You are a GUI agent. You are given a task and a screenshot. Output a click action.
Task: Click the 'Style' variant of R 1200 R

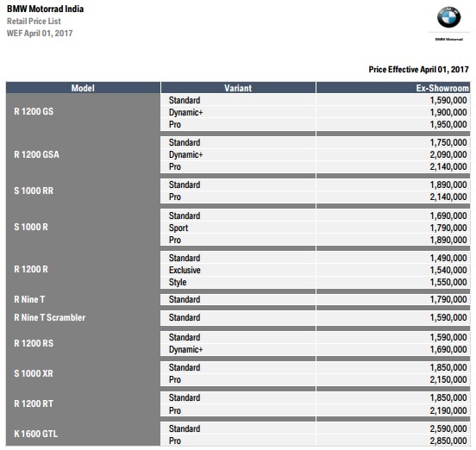178,282
